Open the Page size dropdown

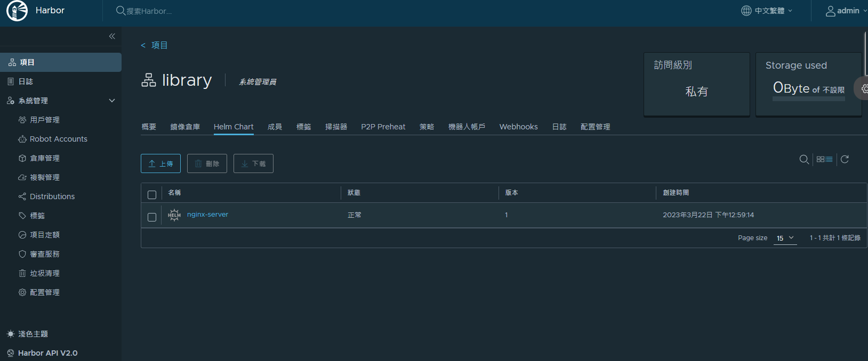(x=785, y=238)
